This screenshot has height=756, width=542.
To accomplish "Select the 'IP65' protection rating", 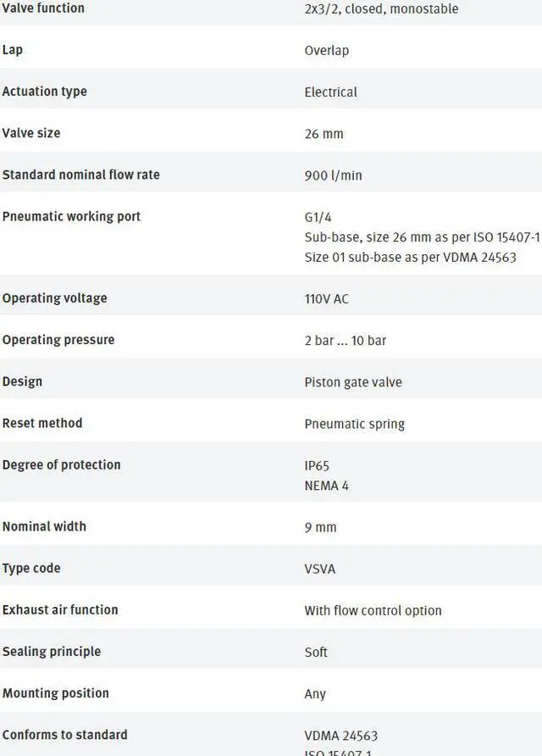I will click(x=317, y=466).
